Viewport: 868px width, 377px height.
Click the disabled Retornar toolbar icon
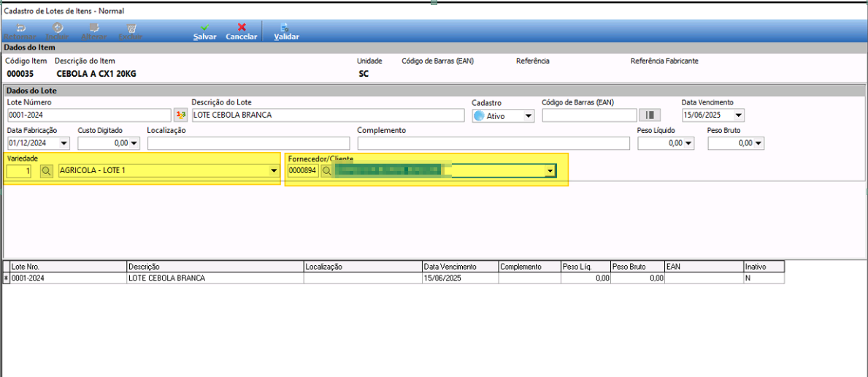click(20, 31)
